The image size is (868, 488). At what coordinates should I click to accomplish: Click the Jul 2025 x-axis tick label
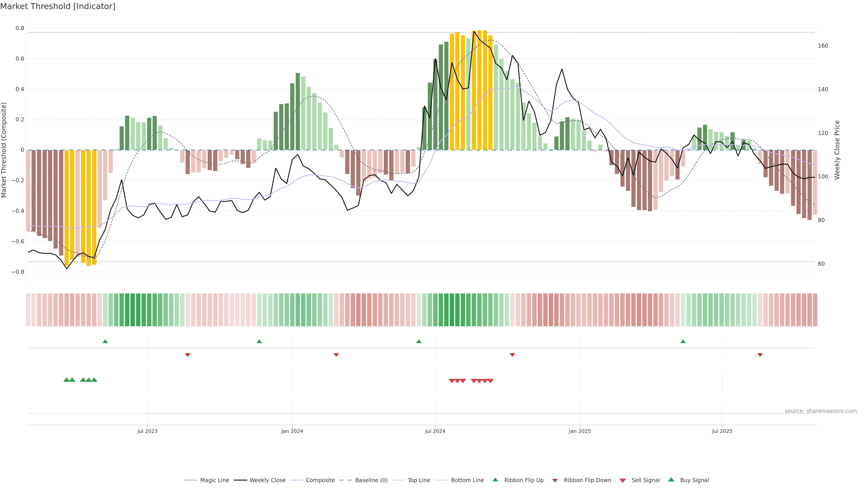(x=722, y=431)
